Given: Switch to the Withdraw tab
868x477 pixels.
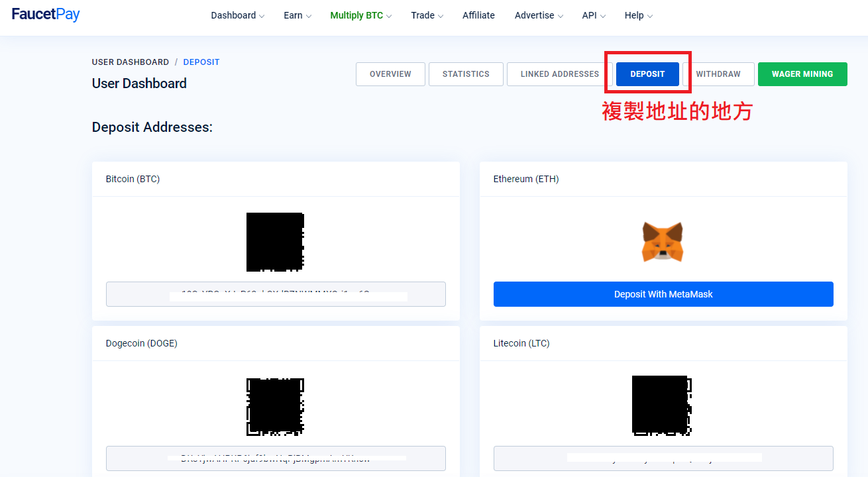Looking at the screenshot, I should pyautogui.click(x=718, y=74).
